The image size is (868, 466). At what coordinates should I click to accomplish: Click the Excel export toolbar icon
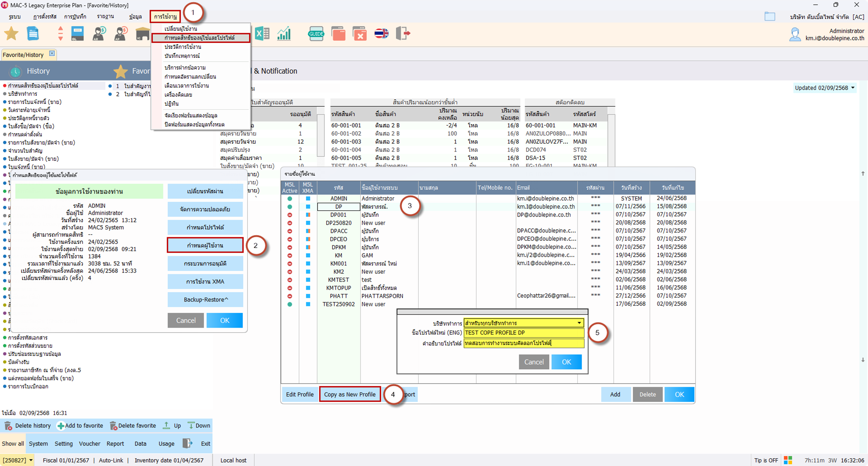coord(262,34)
